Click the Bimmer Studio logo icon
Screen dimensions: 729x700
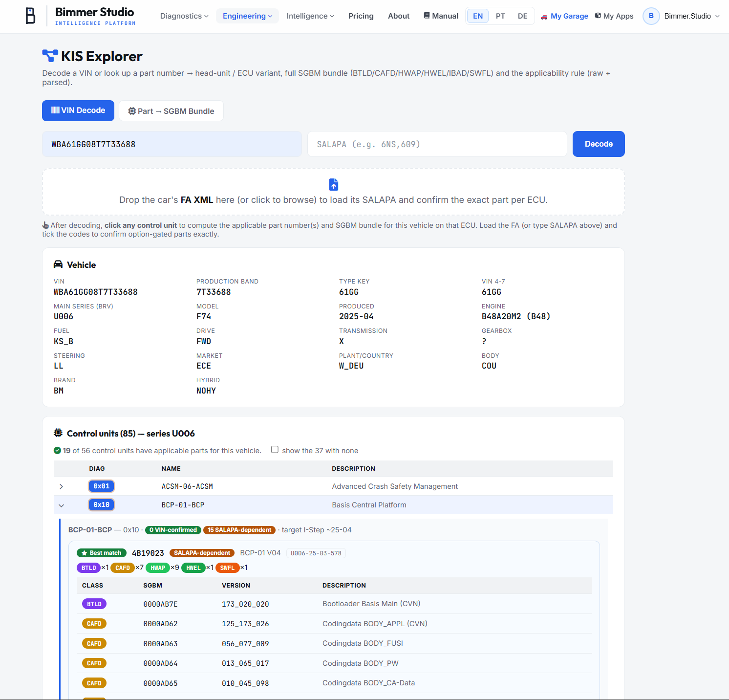[x=30, y=16]
